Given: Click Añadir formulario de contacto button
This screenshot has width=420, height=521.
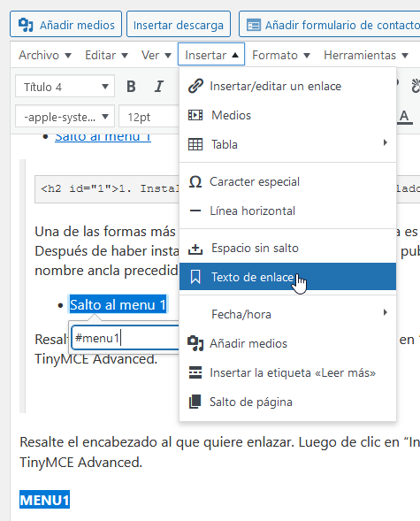Looking at the screenshot, I should (329, 24).
